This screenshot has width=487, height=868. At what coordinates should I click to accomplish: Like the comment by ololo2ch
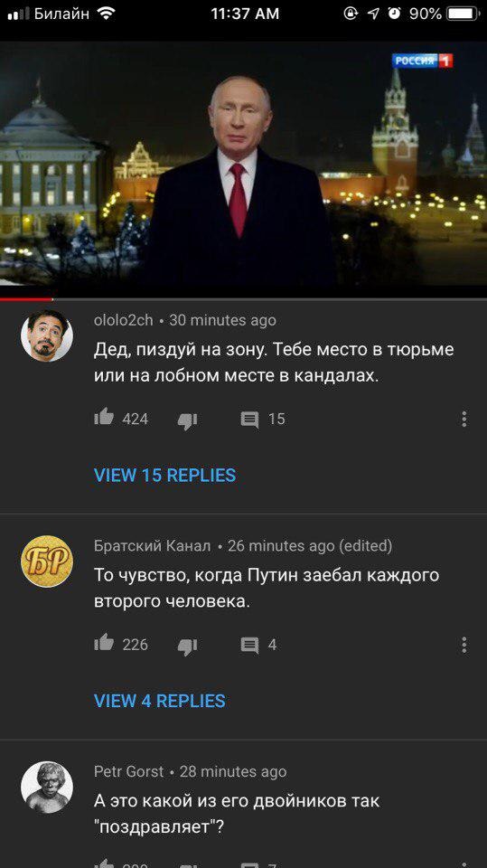tap(104, 418)
